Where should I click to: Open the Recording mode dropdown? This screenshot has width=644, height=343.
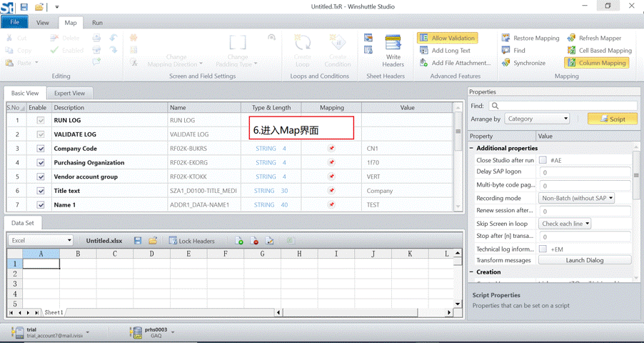pos(576,198)
